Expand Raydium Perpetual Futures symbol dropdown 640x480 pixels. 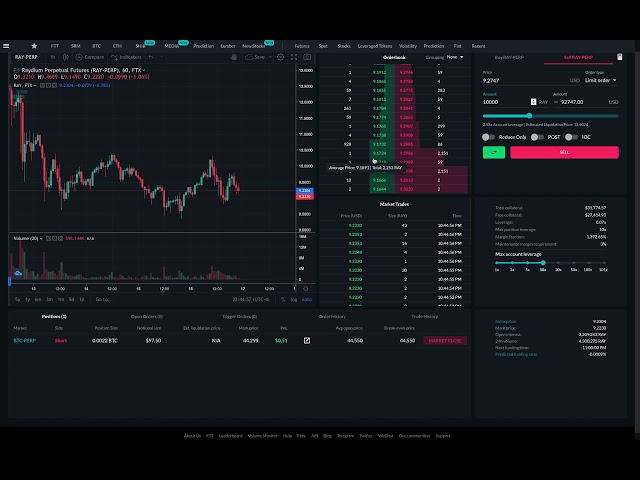click(x=144, y=70)
